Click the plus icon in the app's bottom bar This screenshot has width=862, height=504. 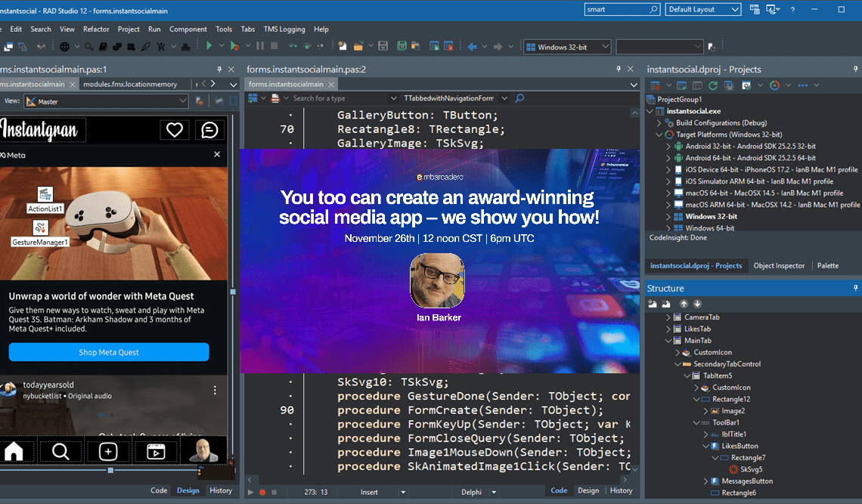pos(108,452)
